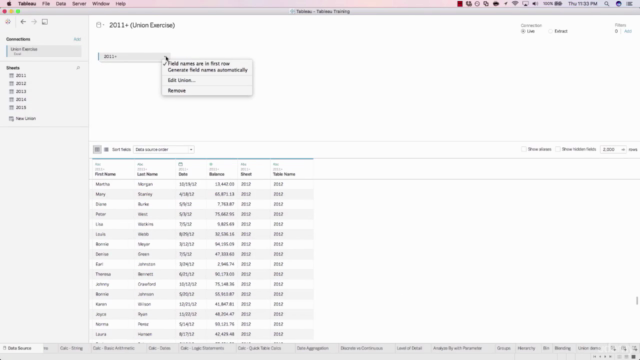Click the search icon beside Sheets
This screenshot has width=640, height=360.
tap(78, 68)
